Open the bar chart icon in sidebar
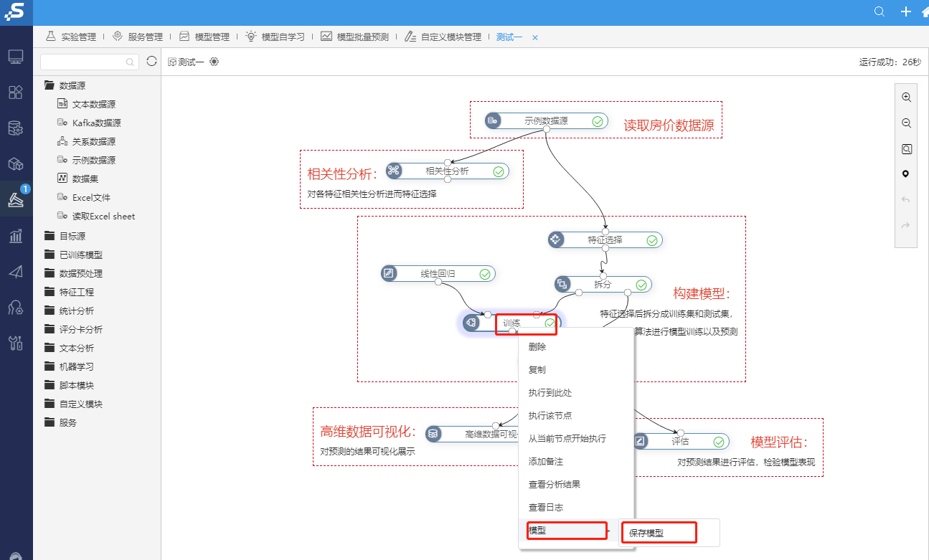 pyautogui.click(x=16, y=236)
